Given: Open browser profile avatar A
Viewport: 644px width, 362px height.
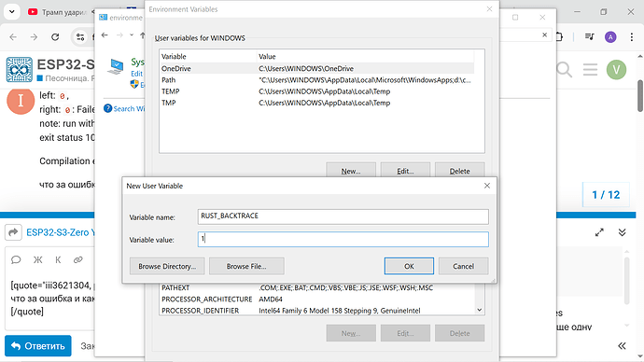Looking at the screenshot, I should (x=610, y=37).
